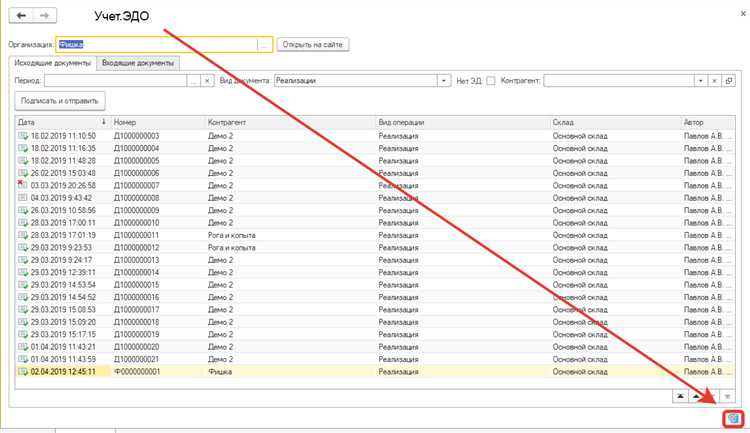Viewport: 750px width, 433px height.
Task: Click document icon of row Д1000000003
Action: [23, 136]
